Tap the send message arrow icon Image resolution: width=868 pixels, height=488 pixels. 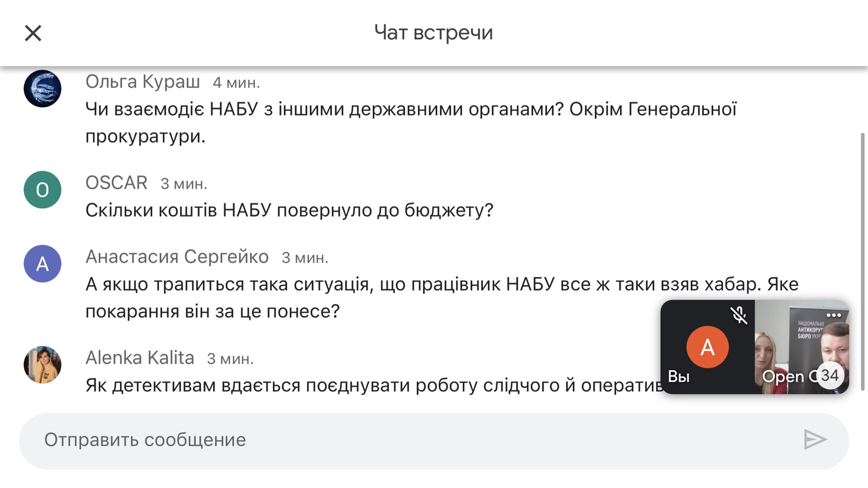[x=815, y=440]
